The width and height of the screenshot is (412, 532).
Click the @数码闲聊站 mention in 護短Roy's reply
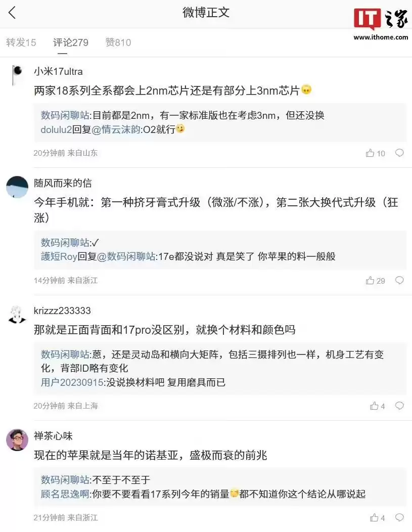click(119, 256)
